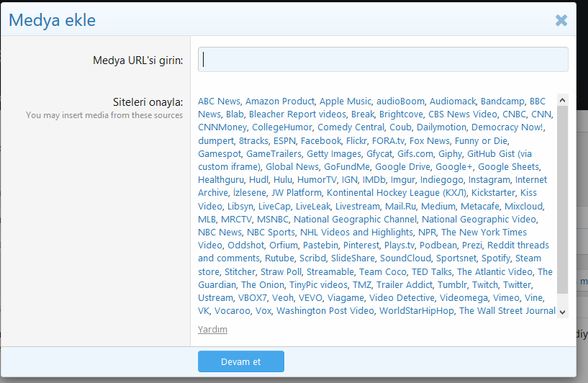Click the Dailymotion source link
Viewport: 588px width, 383px height.
coord(441,127)
